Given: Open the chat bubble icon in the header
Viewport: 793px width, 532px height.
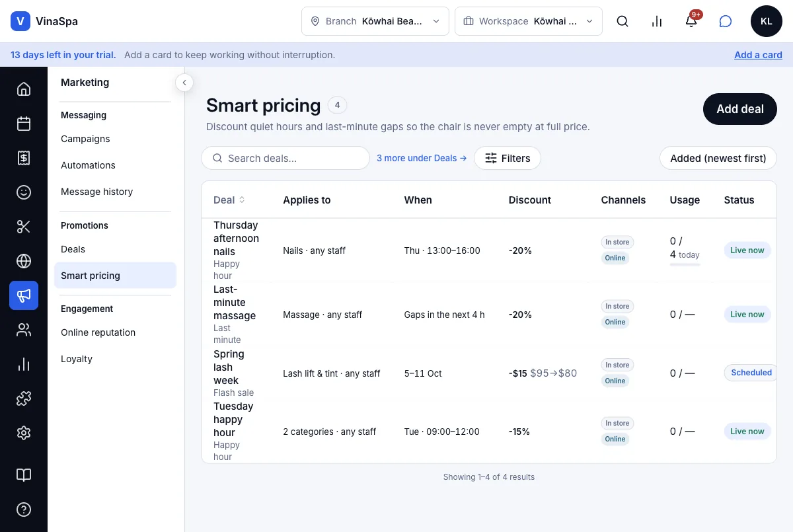Looking at the screenshot, I should pos(726,21).
